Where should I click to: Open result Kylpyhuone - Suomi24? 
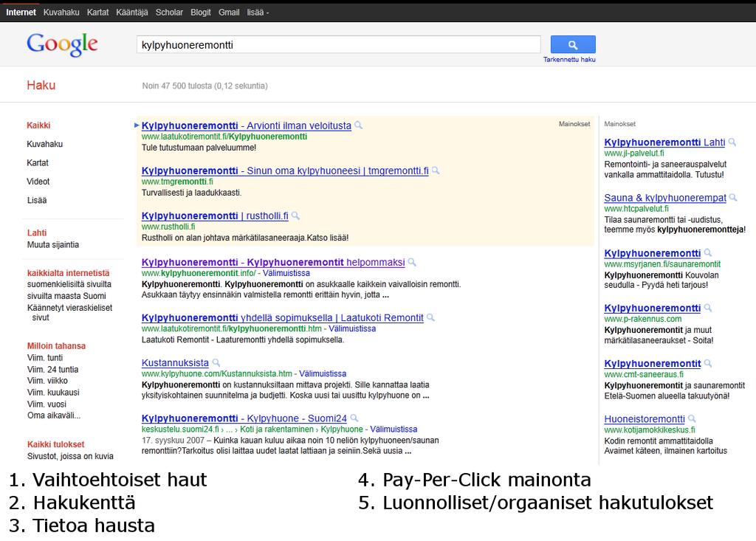pos(244,418)
